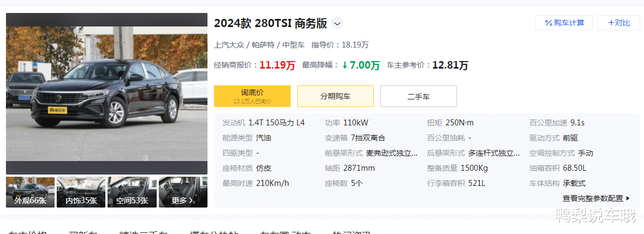Select body structure value 承载式
This screenshot has height=234, width=644.
coord(574,184)
